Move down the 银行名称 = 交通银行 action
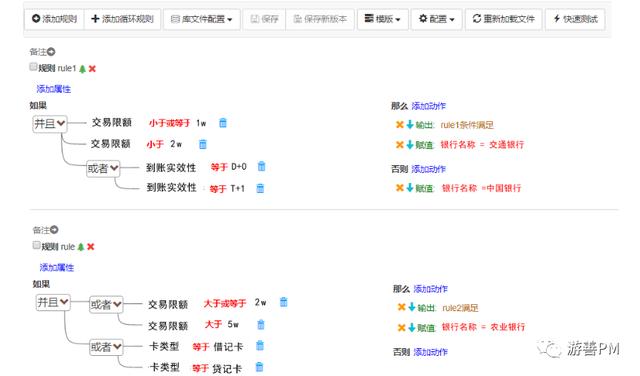Image resolution: width=640 pixels, height=376 pixels. point(410,144)
